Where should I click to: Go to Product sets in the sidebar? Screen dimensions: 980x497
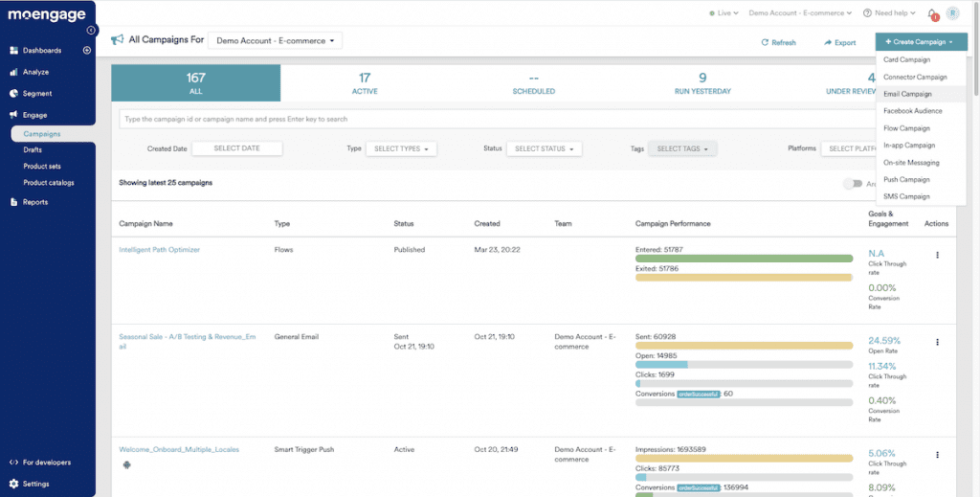click(42, 167)
